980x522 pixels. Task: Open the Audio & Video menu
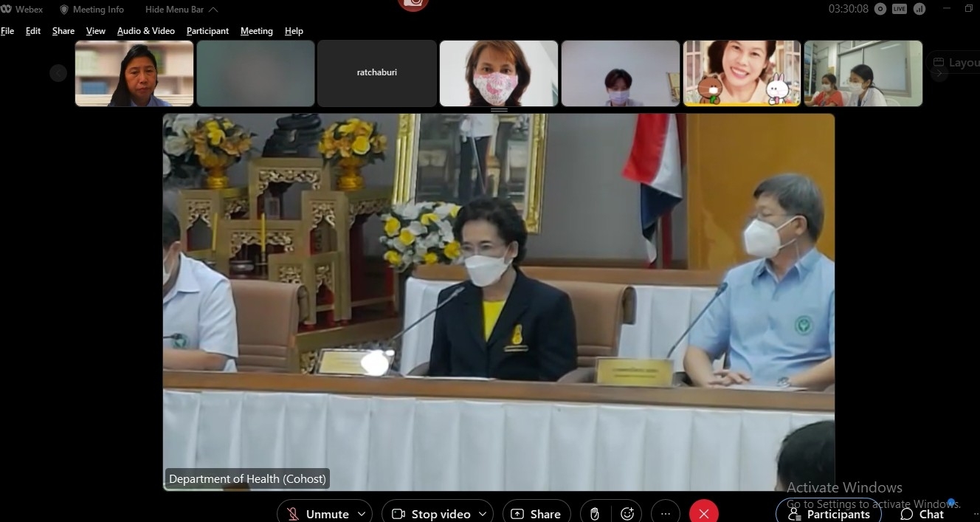[x=146, y=31]
